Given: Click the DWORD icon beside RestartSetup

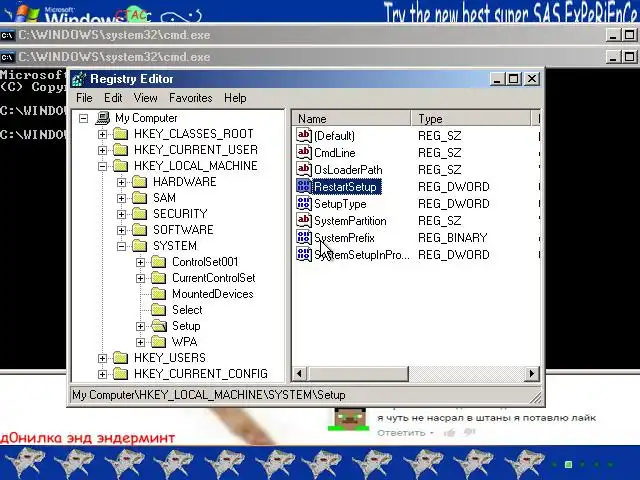Looking at the screenshot, I should point(304,187).
